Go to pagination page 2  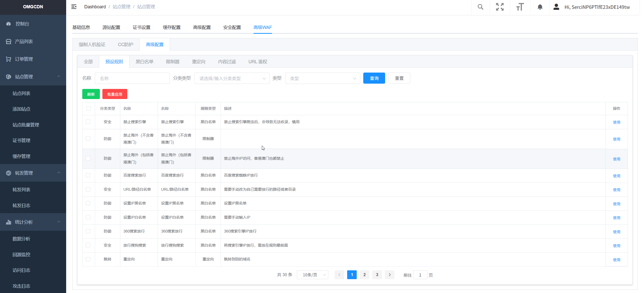point(364,275)
